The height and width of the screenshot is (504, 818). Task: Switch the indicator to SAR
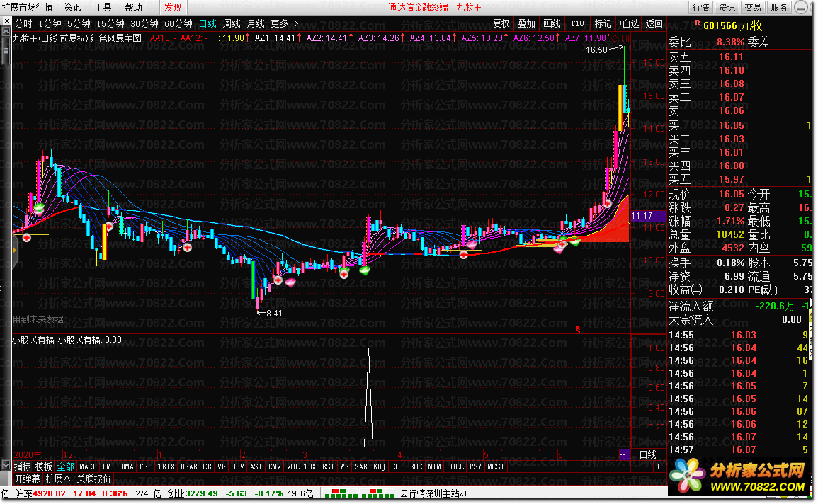pyautogui.click(x=361, y=466)
